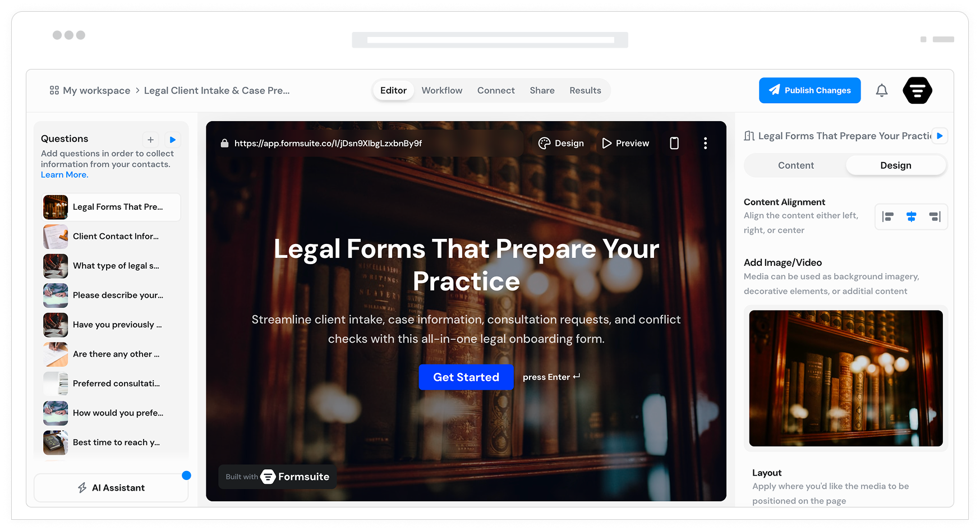
Task: Open the AI Assistant
Action: click(111, 488)
